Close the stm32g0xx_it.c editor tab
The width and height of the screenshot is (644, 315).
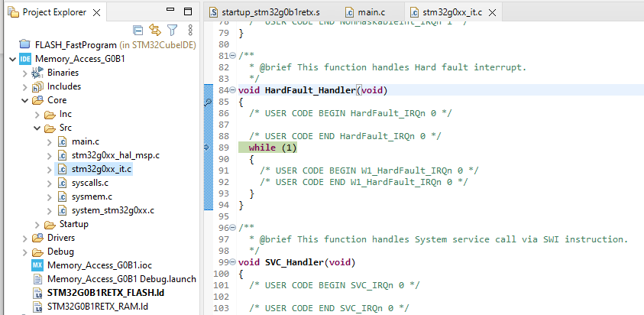492,13
